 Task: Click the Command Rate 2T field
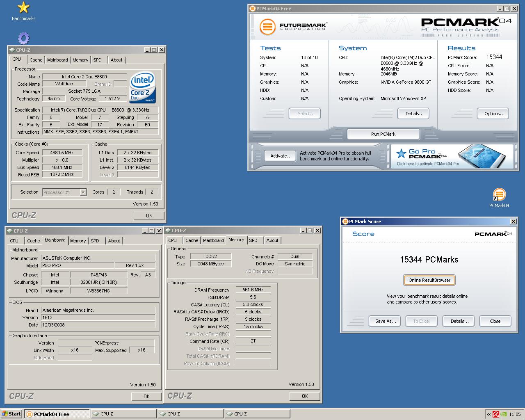(x=253, y=341)
